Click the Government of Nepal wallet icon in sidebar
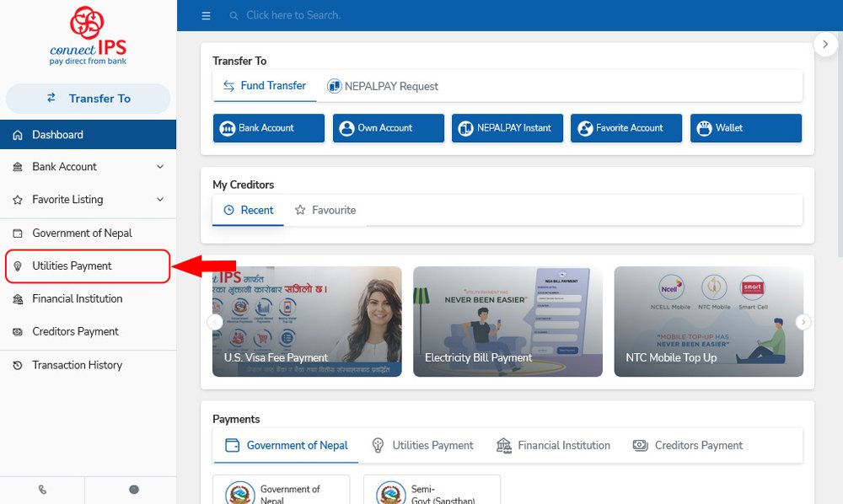This screenshot has height=504, width=843. point(18,233)
